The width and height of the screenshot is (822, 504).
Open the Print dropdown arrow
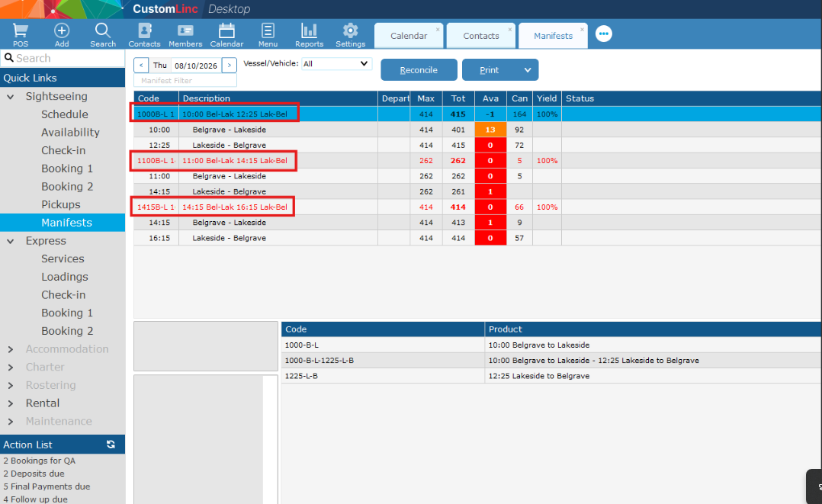pyautogui.click(x=528, y=69)
